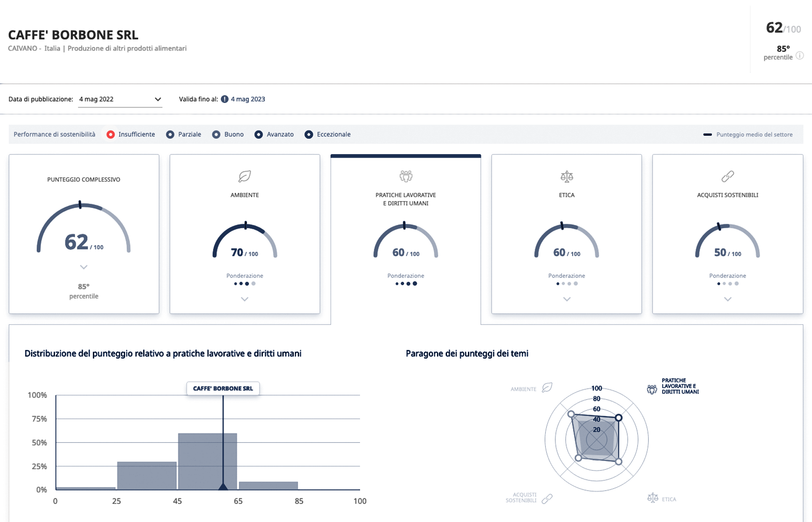Click the Distribuzione del punteggio heading
The width and height of the screenshot is (812, 522).
[x=163, y=353]
